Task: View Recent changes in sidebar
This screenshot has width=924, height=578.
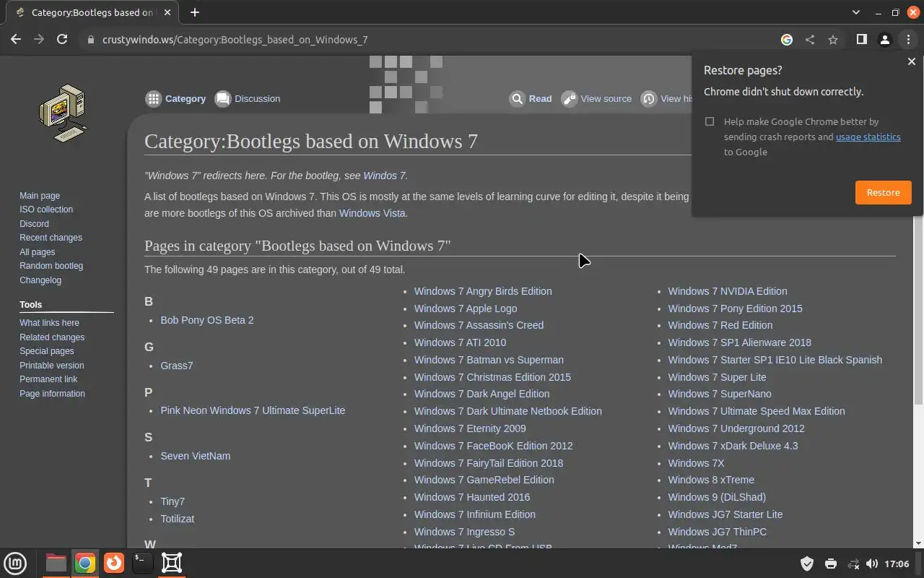Action: (x=51, y=238)
